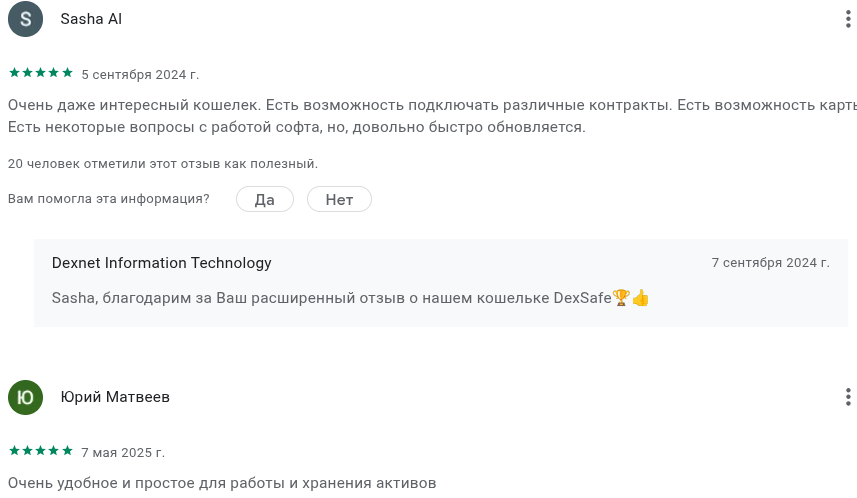Click Юрий Матвеев's green "Ю" avatar

click(x=26, y=397)
